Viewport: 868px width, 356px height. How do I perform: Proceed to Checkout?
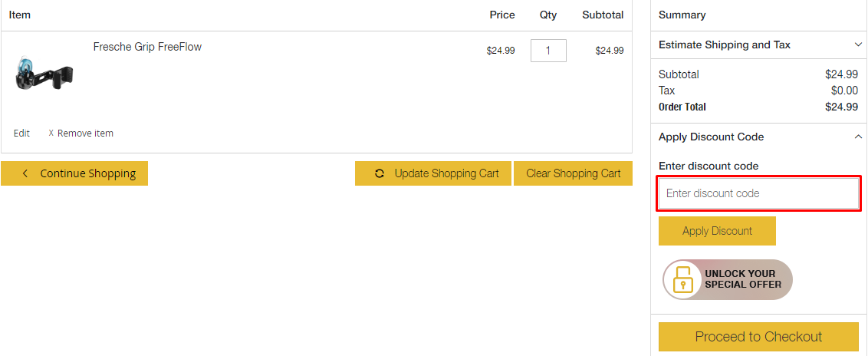coord(758,337)
